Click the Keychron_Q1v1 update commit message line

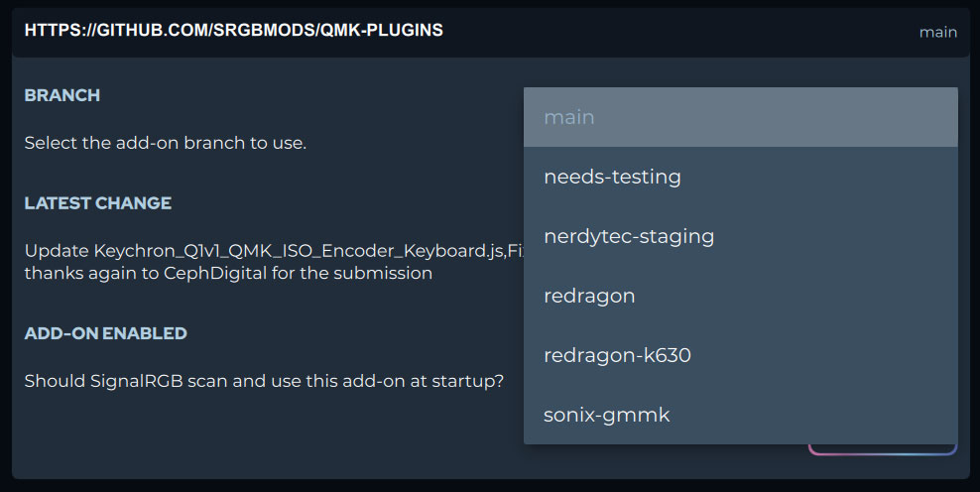268,250
